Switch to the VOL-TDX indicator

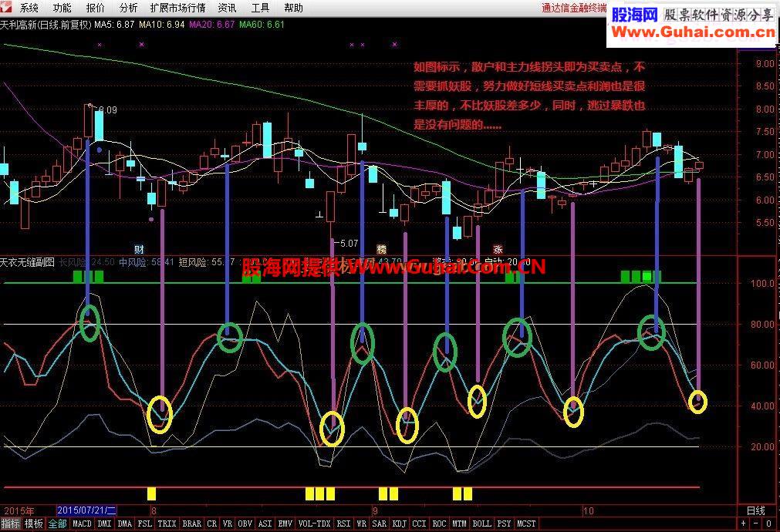[x=314, y=524]
